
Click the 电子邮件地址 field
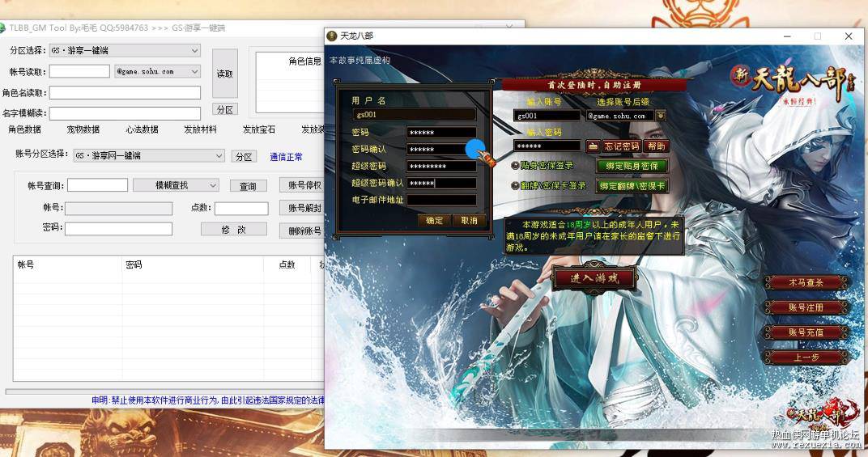pyautogui.click(x=442, y=200)
